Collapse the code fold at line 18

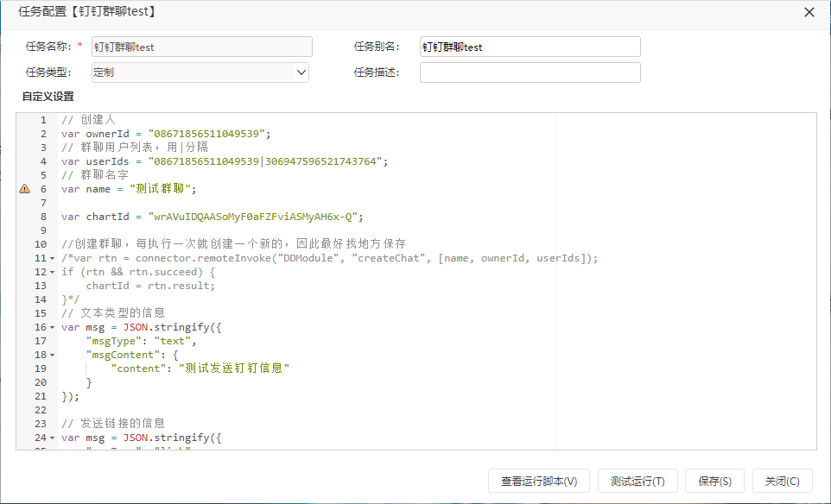(x=52, y=355)
